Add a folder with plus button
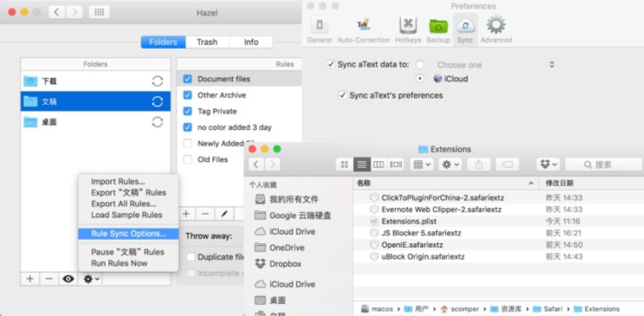Screen dimensions: 644x316 pyautogui.click(x=30, y=279)
